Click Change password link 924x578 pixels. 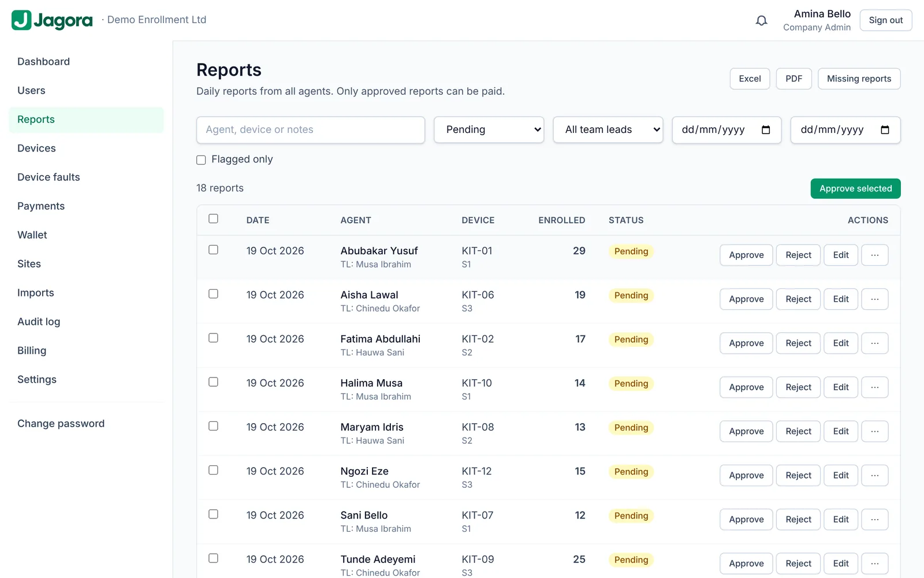tap(87, 424)
